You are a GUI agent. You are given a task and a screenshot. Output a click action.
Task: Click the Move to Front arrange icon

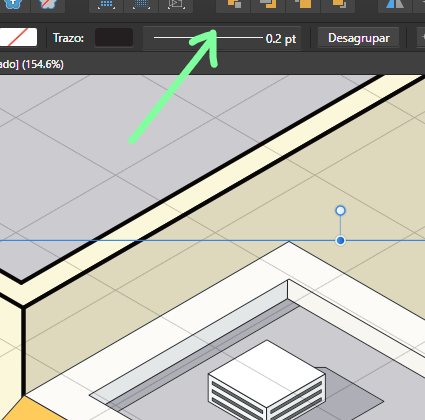click(338, 5)
